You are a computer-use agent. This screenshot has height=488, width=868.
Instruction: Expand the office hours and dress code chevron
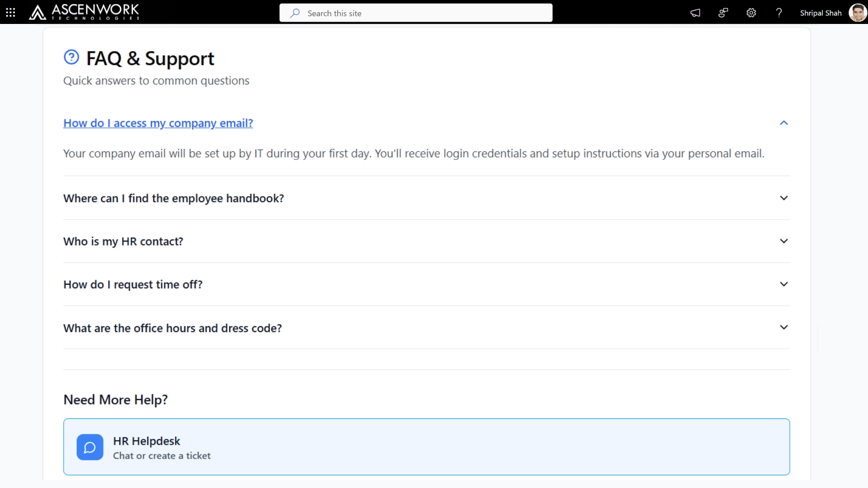[783, 327]
